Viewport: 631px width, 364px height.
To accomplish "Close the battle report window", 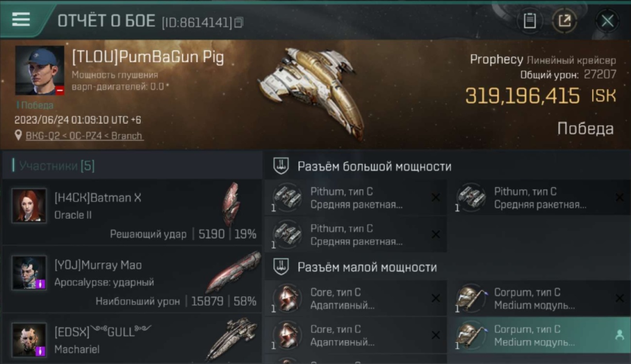I will point(607,21).
